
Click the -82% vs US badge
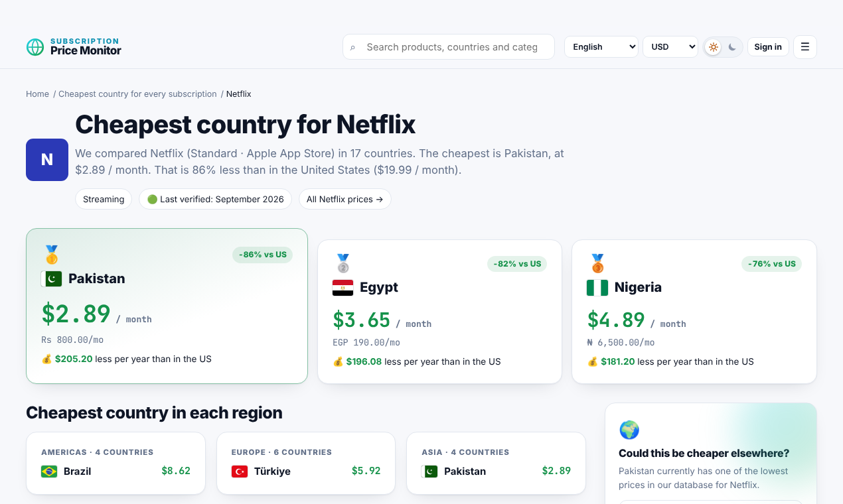(518, 264)
